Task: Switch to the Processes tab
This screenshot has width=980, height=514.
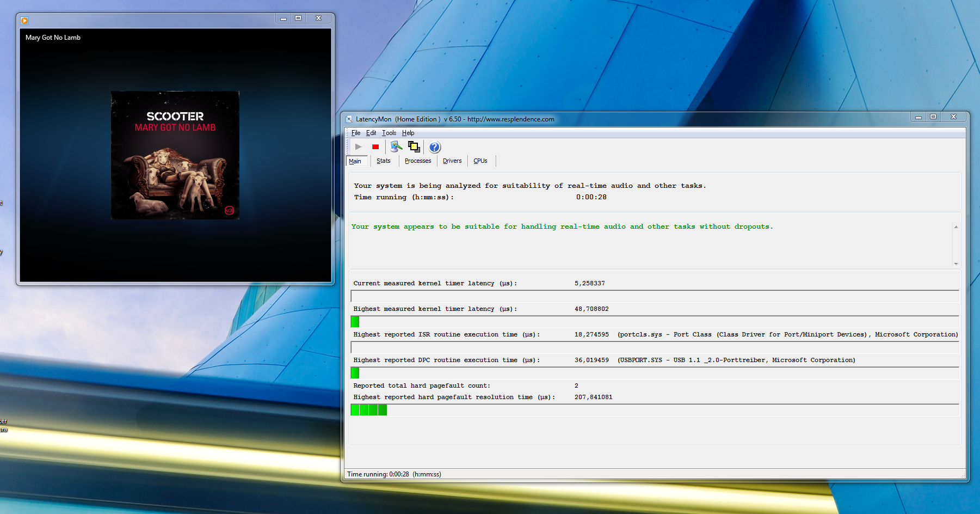Action: coord(418,161)
